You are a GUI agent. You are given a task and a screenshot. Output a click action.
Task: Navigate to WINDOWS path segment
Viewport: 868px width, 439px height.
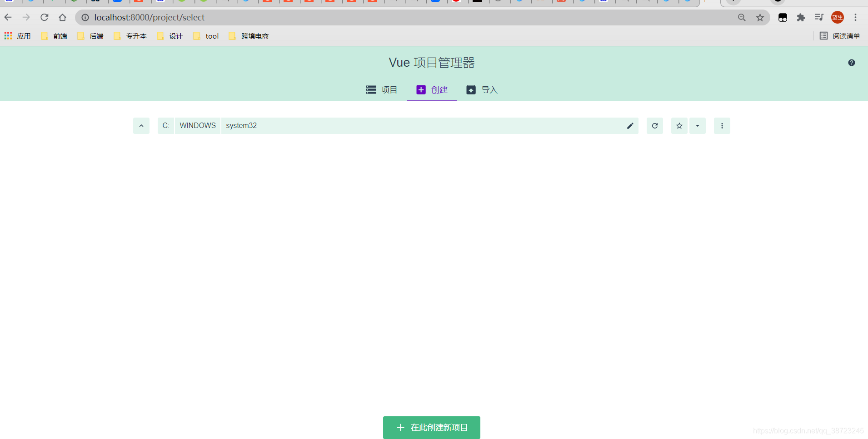198,126
